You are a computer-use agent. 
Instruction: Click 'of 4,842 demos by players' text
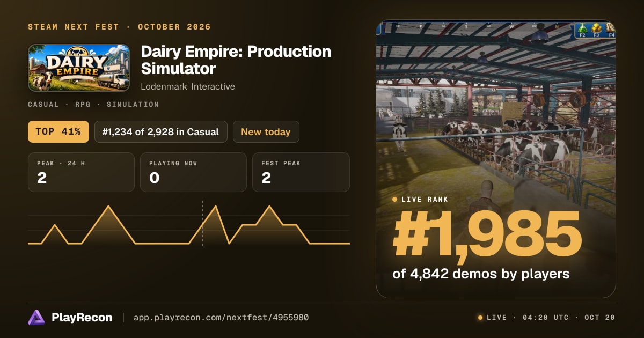(x=481, y=274)
